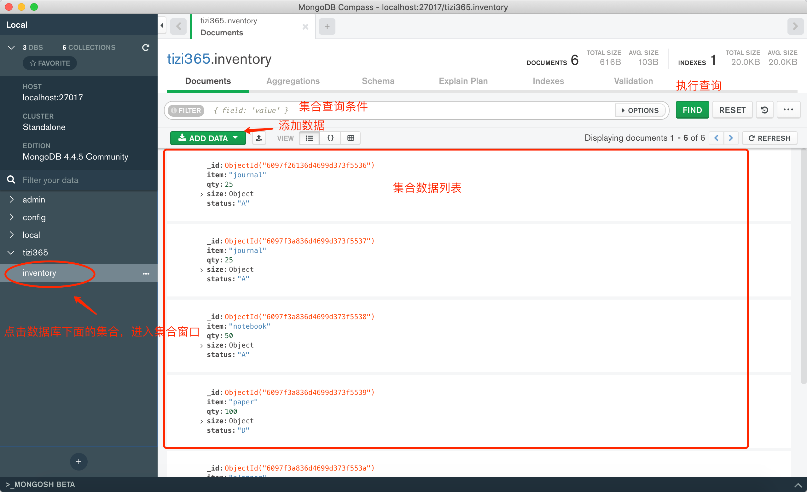Switch to list view
The height and width of the screenshot is (492, 807).
click(x=309, y=138)
